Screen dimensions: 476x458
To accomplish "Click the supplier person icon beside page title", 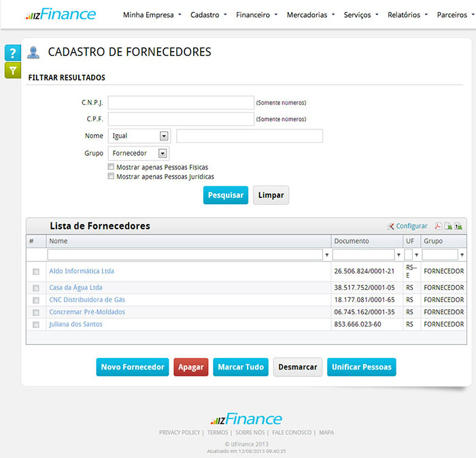I will coord(33,52).
